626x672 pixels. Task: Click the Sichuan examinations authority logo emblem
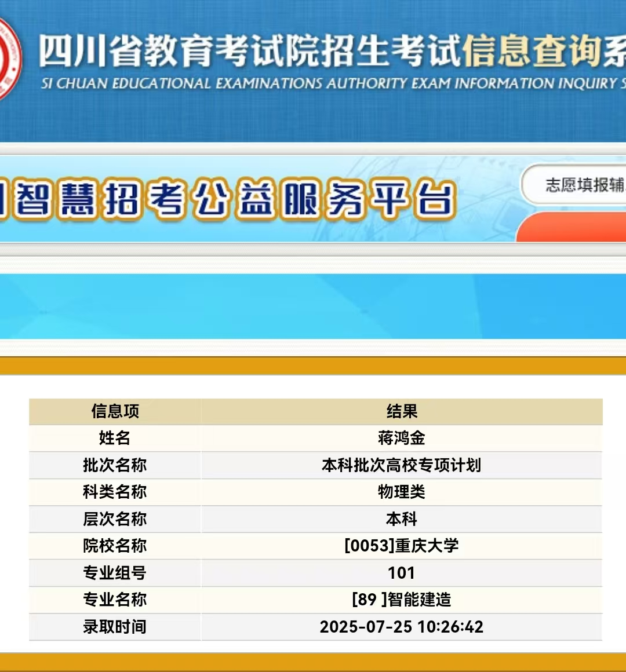(x=9, y=59)
